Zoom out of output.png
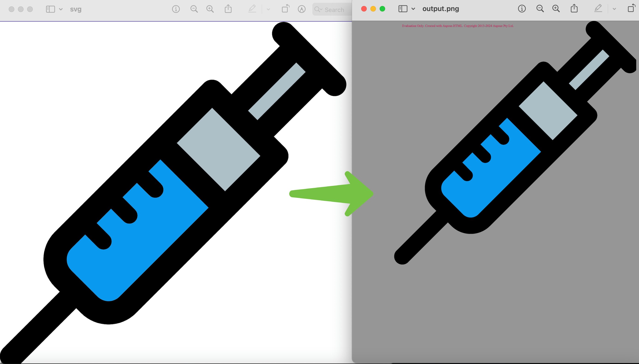 coord(540,9)
